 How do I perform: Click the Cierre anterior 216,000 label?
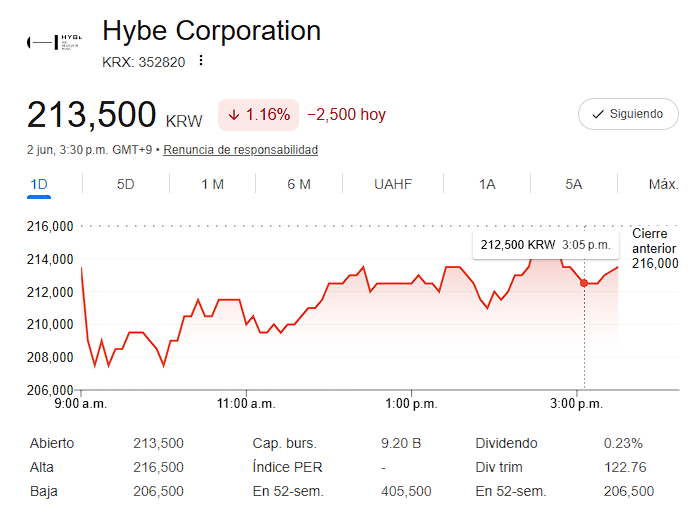click(655, 248)
